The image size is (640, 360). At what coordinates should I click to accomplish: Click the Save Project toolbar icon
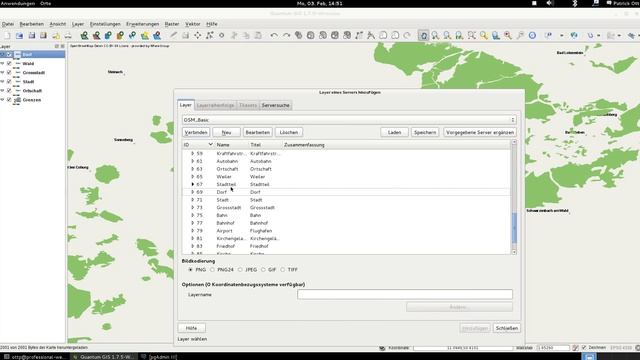[31, 36]
